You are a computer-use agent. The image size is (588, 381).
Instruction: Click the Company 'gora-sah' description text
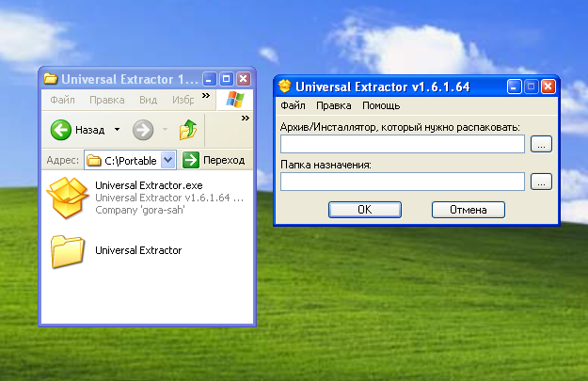pyautogui.click(x=140, y=210)
